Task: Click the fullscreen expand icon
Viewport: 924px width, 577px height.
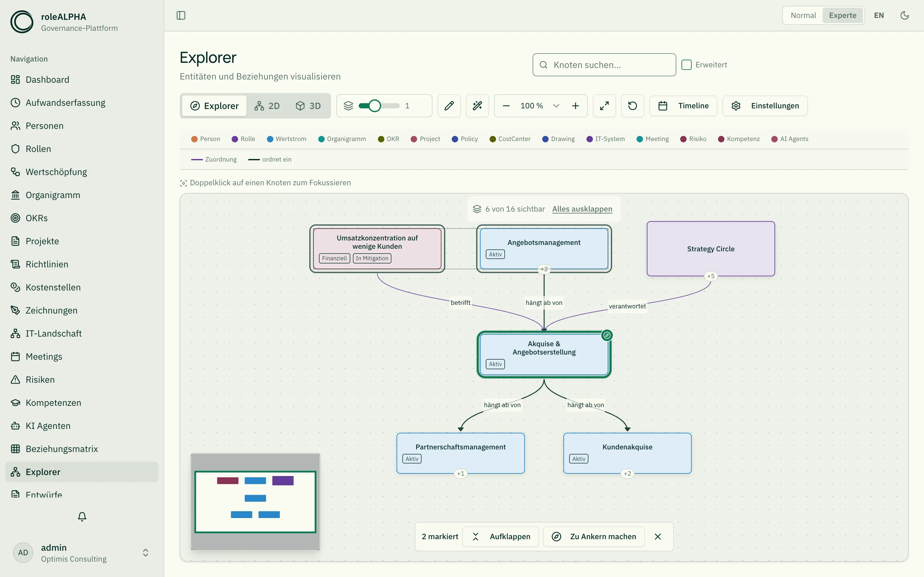Action: click(604, 106)
